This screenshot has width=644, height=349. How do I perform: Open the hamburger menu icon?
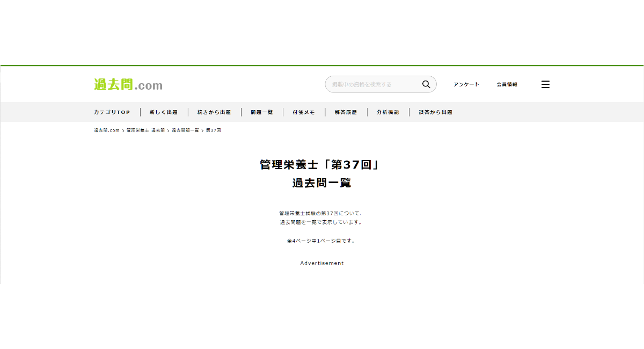tap(545, 84)
